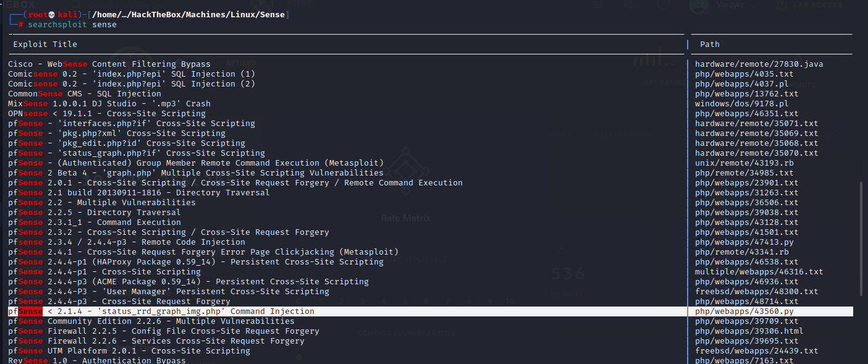Image resolution: width=868 pixels, height=364 pixels.
Task: Click pfSense 'pkg.php?xml' Cross-Site Scripting row
Action: click(117, 133)
